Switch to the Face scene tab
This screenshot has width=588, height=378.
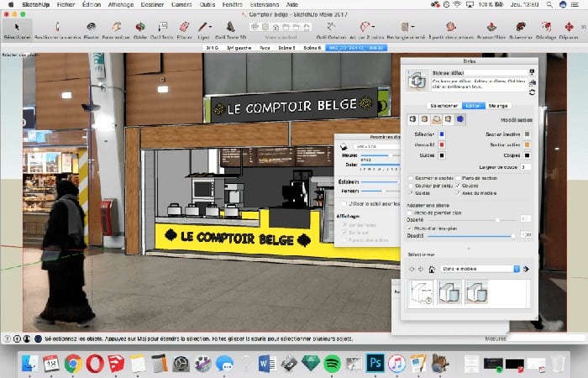[265, 48]
